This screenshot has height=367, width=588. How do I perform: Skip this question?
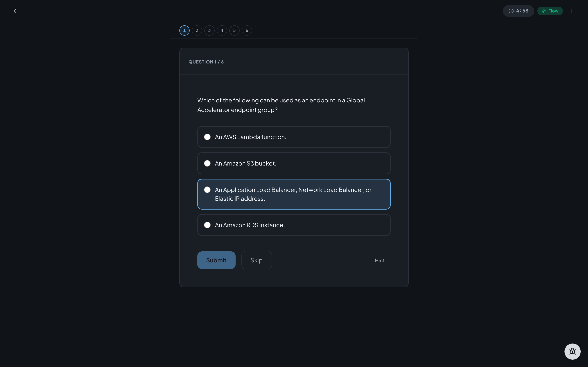(x=257, y=260)
